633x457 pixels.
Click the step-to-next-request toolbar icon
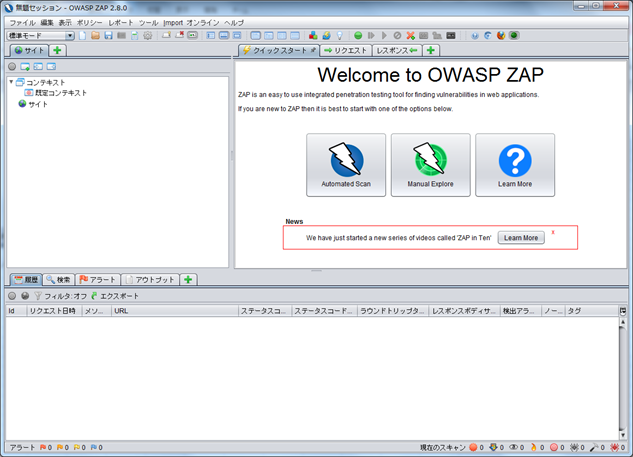(371, 36)
